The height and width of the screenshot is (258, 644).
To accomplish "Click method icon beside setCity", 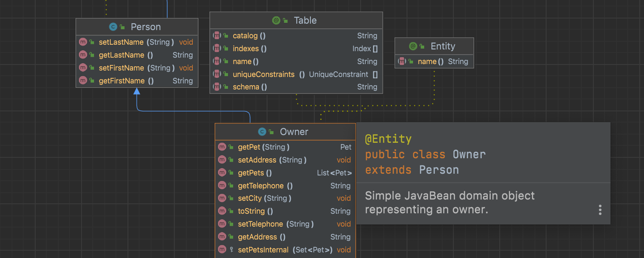I will coord(222,198).
